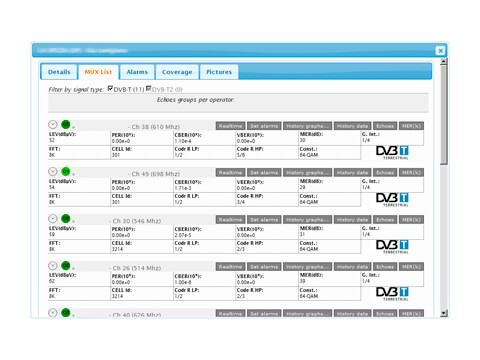480x360 pixels.
Task: Click DVB-T Terrestrial logo in Ch 49 row
Action: click(x=392, y=199)
